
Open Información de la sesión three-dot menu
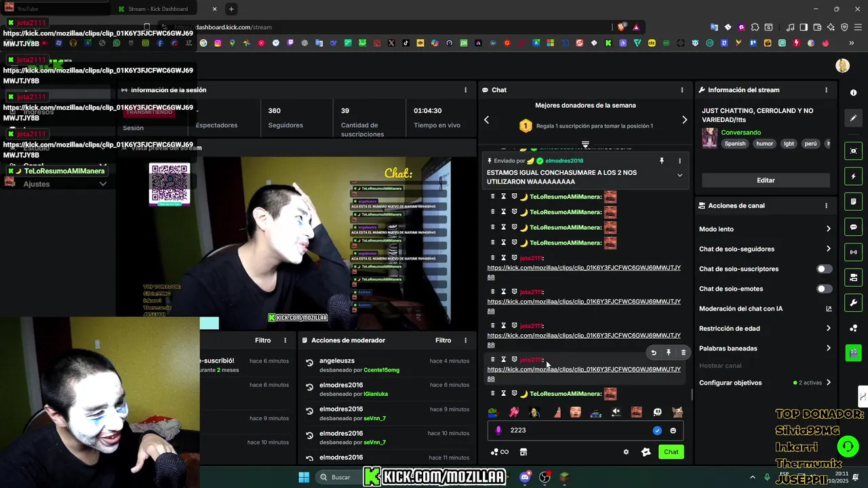tap(465, 90)
